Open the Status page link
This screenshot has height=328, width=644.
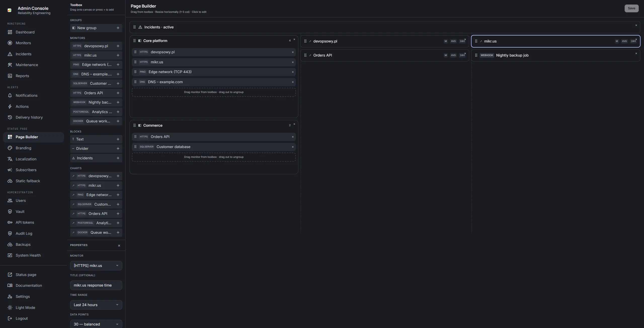33,275
